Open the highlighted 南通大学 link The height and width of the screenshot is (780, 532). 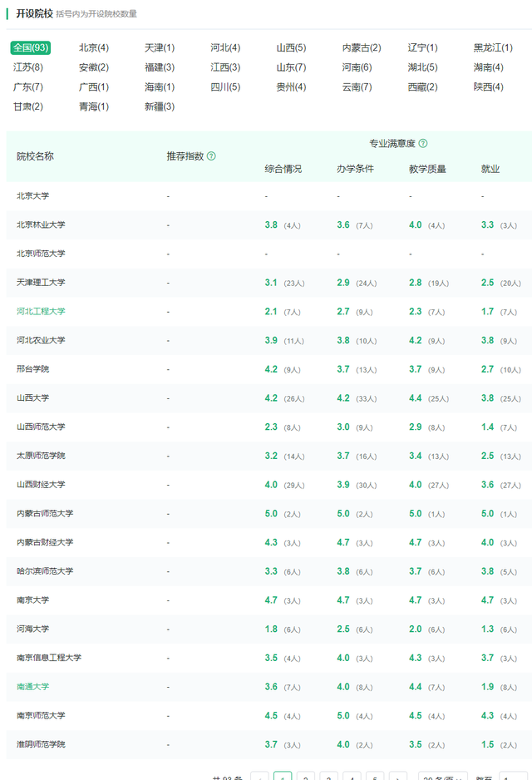(32, 687)
